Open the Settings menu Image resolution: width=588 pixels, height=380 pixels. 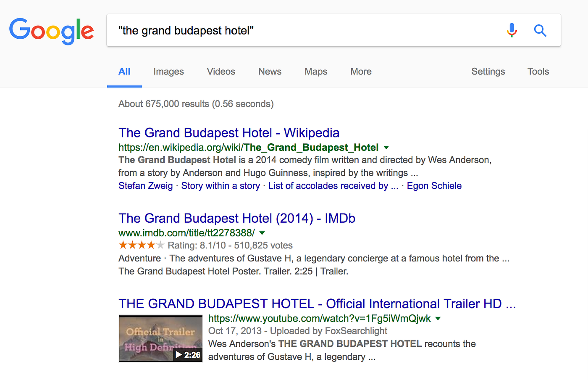point(488,71)
